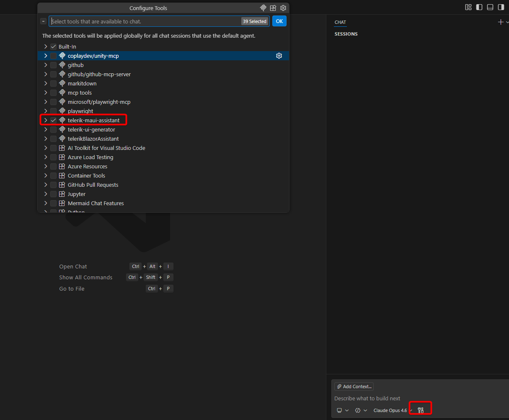Expand the Mermaid Chat Features group
509x420 pixels.
point(46,203)
